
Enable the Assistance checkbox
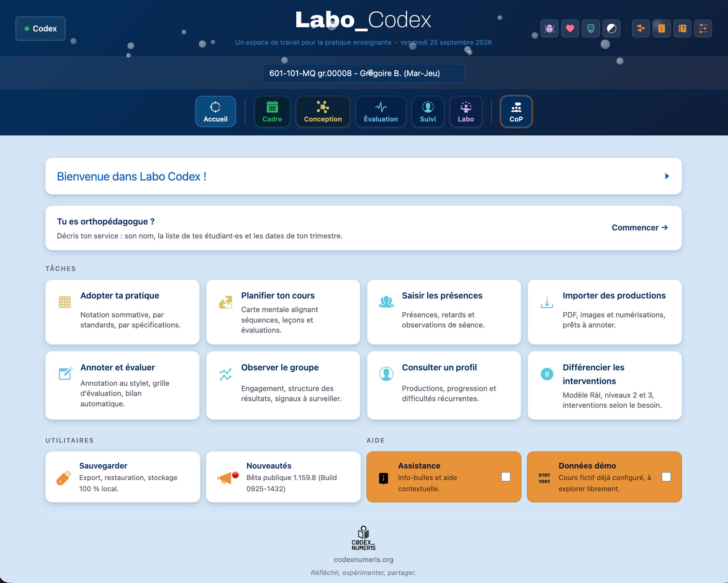click(506, 477)
